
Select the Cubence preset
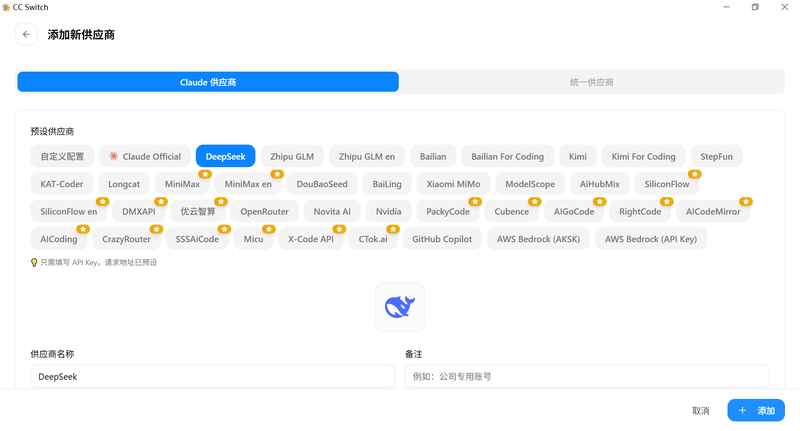pos(511,212)
